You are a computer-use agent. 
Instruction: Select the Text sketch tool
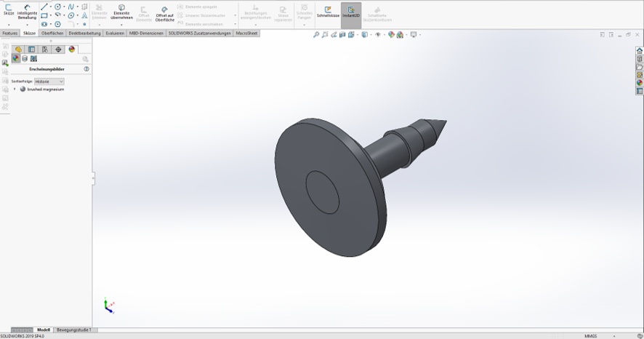(84, 15)
